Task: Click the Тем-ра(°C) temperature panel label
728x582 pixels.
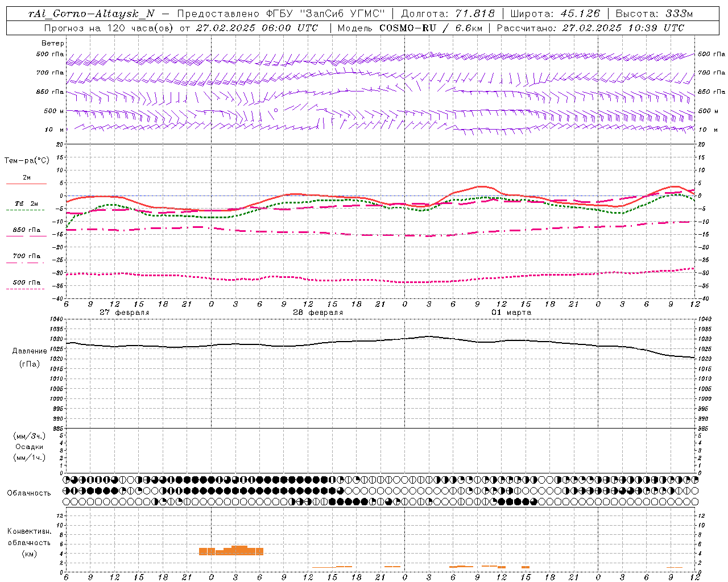Action: (27, 161)
